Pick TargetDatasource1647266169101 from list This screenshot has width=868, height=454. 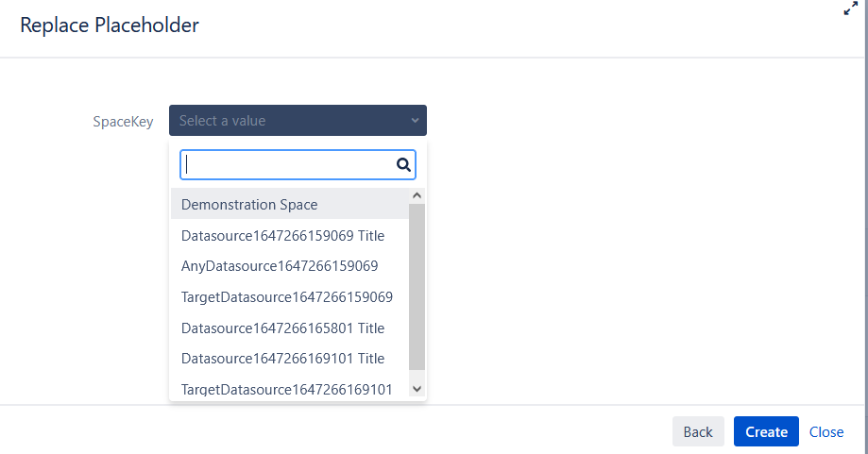pos(286,389)
